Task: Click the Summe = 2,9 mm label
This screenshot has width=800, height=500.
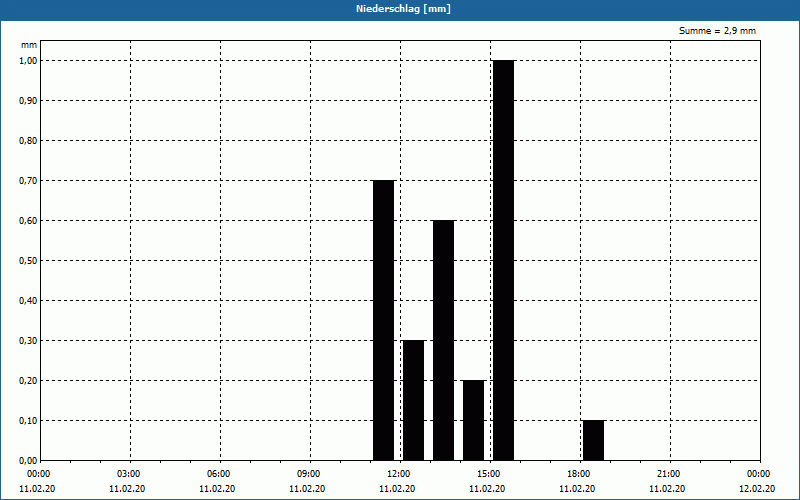Action: tap(717, 31)
